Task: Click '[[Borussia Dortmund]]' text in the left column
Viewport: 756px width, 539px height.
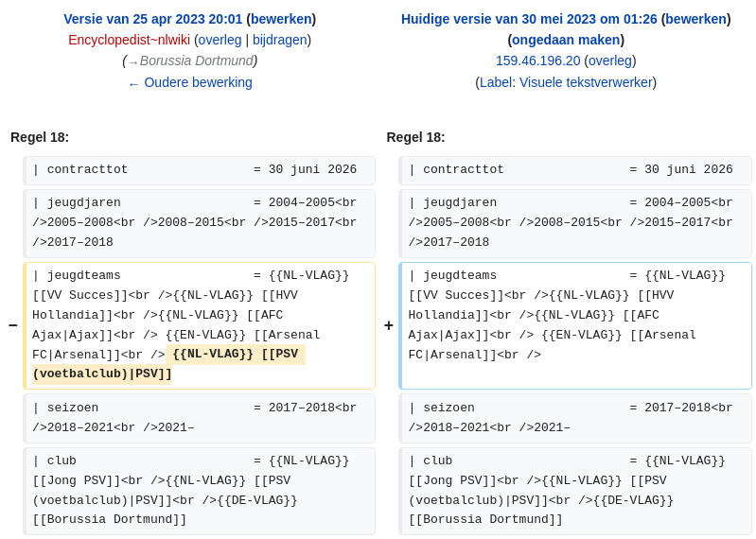Action: click(x=110, y=520)
